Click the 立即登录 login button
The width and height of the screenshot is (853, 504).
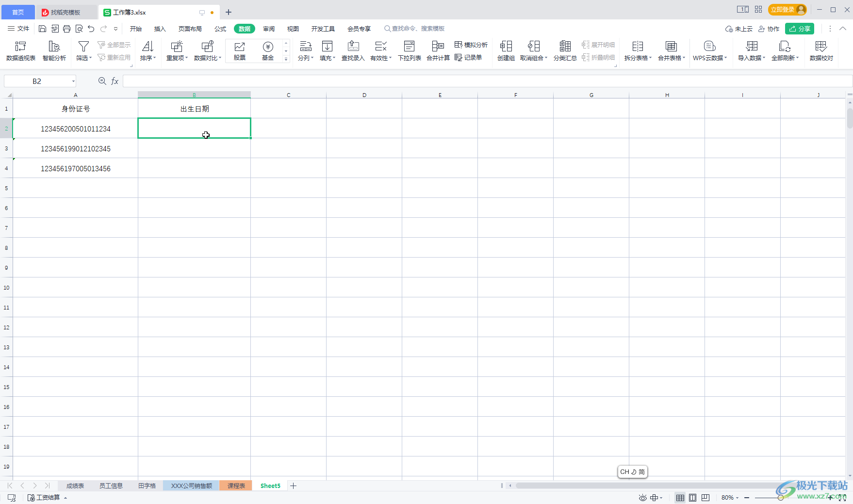click(x=787, y=9)
